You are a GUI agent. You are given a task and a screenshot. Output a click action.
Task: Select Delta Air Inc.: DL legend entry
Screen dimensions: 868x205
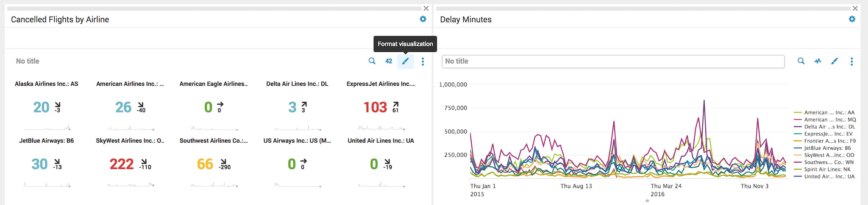[824, 127]
